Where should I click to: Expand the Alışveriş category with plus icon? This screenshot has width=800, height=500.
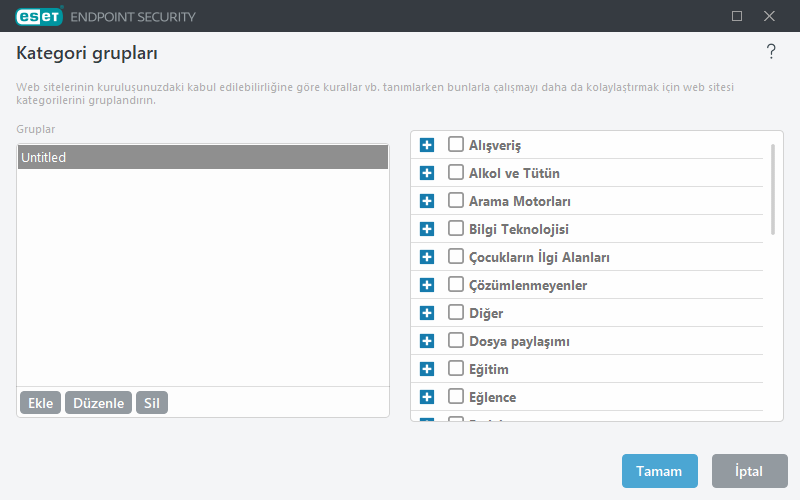coord(427,145)
